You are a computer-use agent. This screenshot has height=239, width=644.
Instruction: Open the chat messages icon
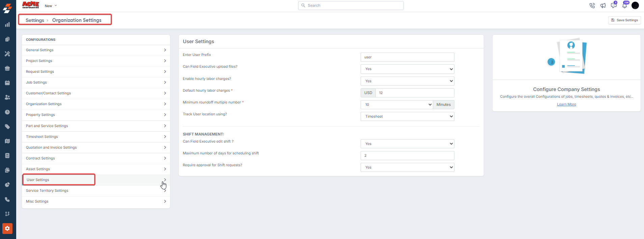point(614,6)
